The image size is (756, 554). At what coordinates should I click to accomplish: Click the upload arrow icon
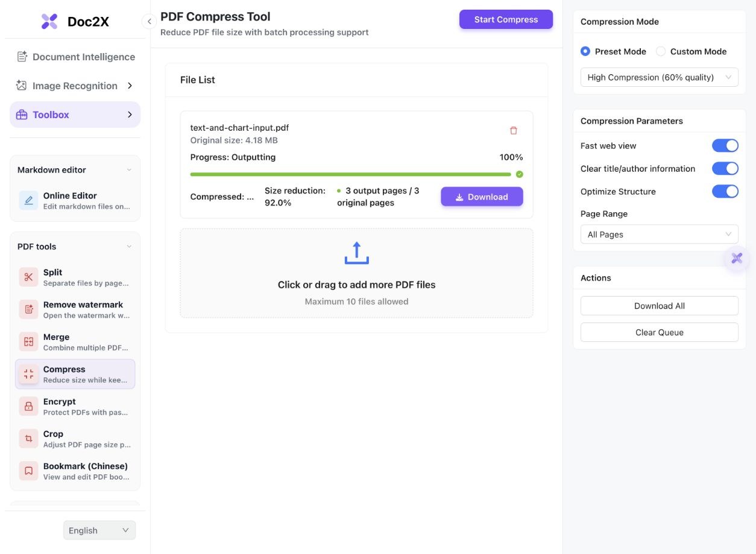[x=357, y=253]
